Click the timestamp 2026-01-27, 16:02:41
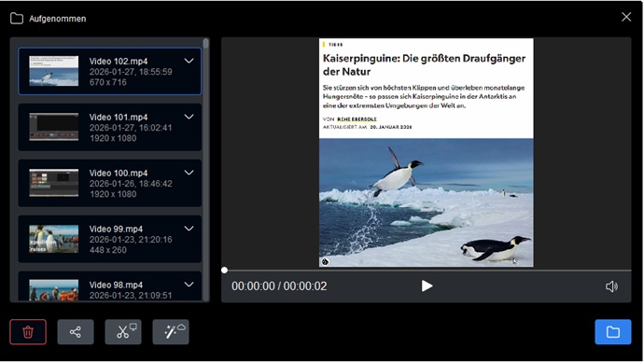Screen dimensions: 644x362 (131, 128)
